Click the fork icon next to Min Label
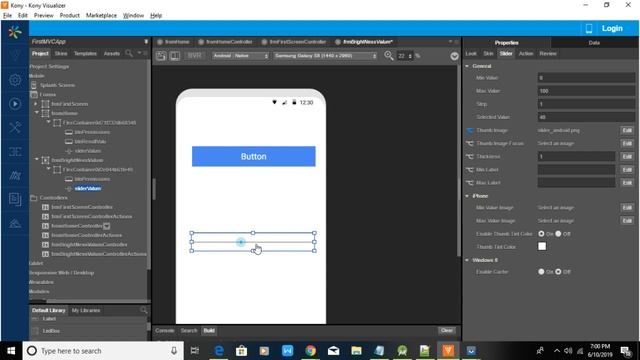This screenshot has width=640, height=360. (x=470, y=169)
